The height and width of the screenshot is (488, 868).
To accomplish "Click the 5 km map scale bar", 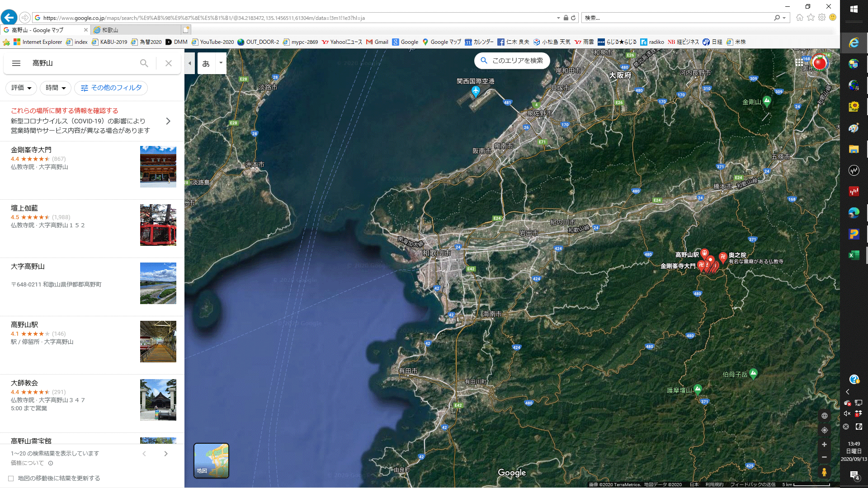I will point(806,485).
